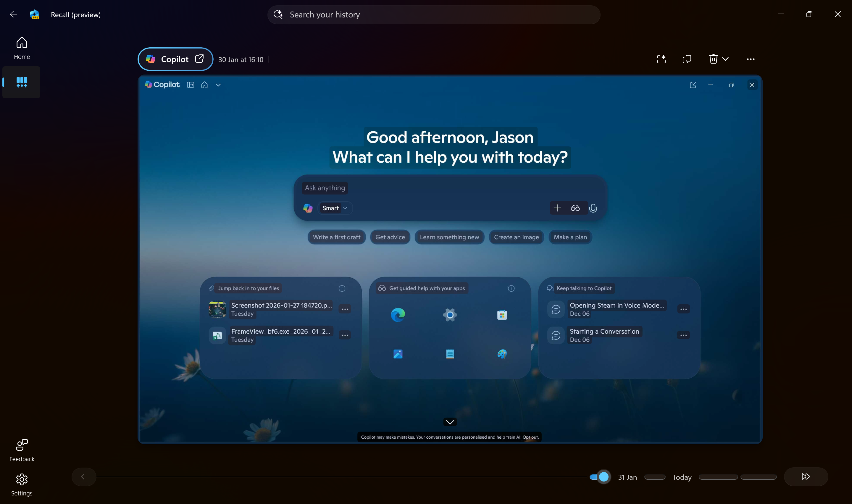852x504 pixels.
Task: Copy the snapshot with copy icon
Action: [x=687, y=59]
